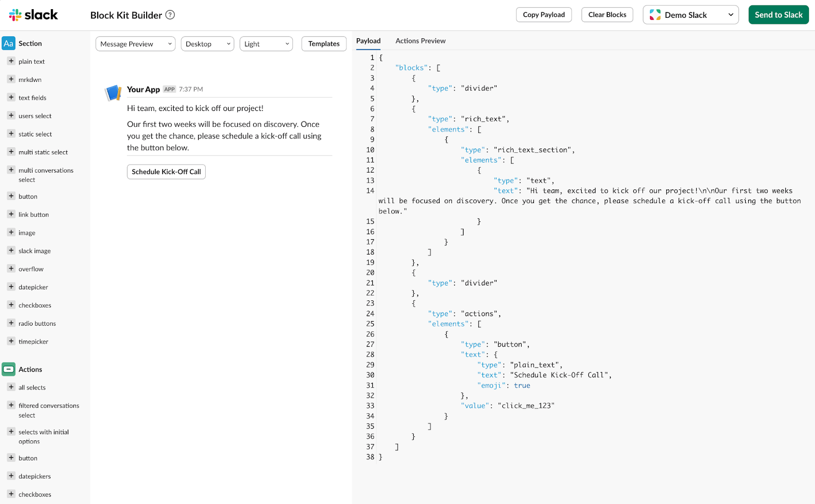Add Section checkboxes block
Screen dimensions: 815x504
tap(11, 305)
